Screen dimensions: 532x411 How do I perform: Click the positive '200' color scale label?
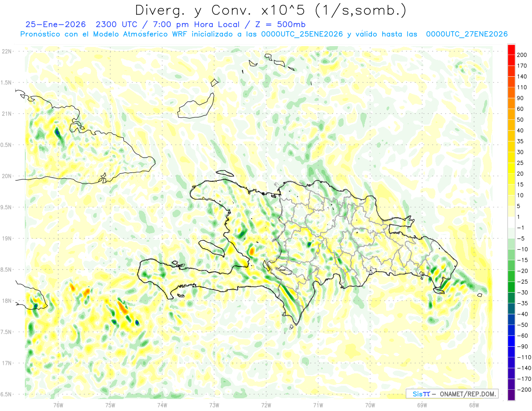(522, 55)
